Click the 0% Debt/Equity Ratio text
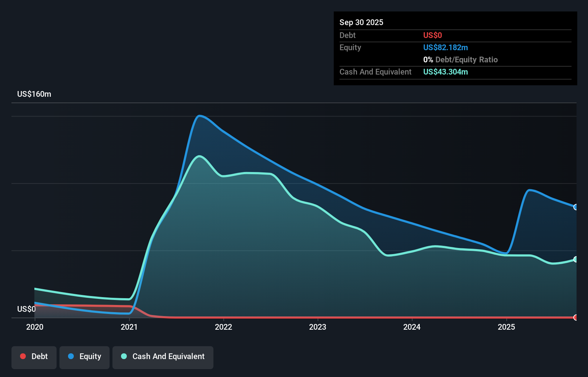Image resolution: width=588 pixels, height=377 pixels. tap(461, 59)
